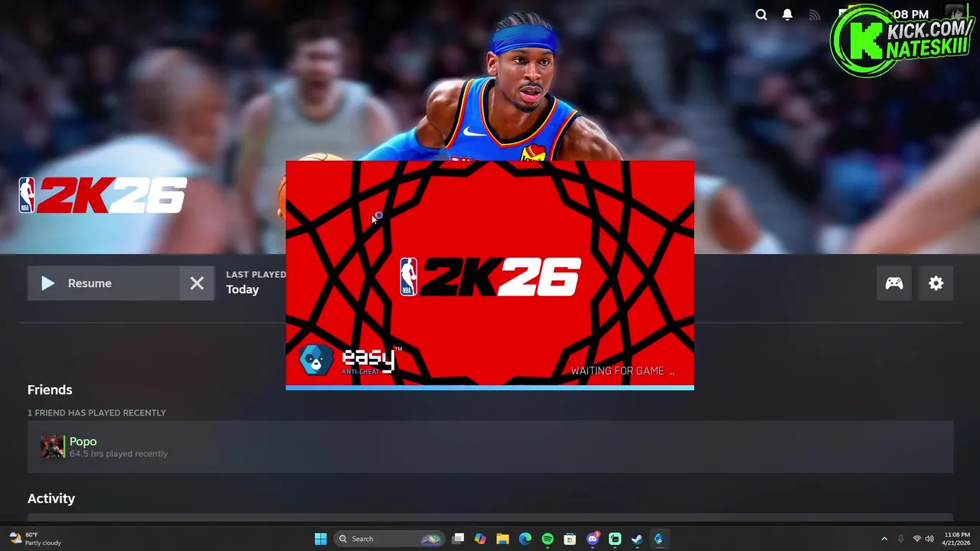Expand the hidden system tray icons

click(x=884, y=539)
